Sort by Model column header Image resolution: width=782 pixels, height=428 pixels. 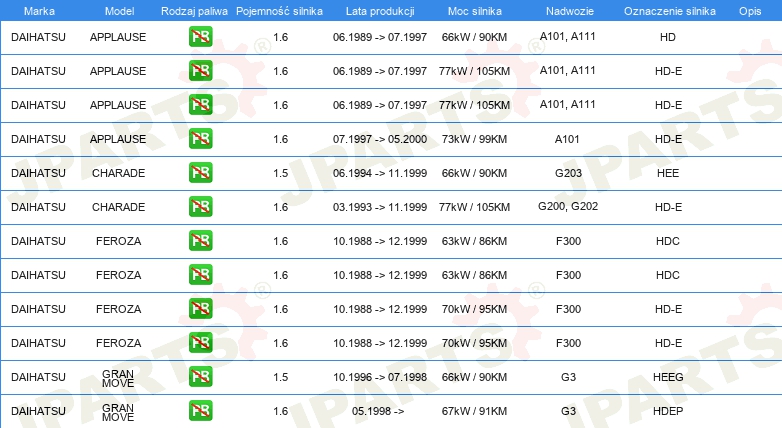tap(119, 11)
